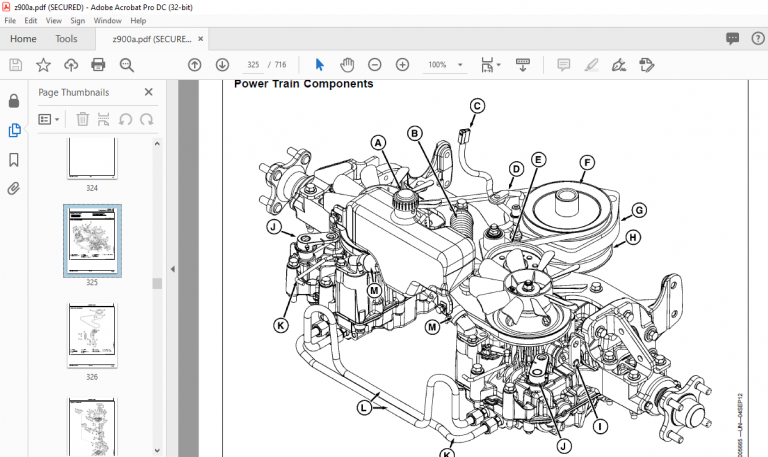
Task: Go to the next page
Action: [222, 65]
